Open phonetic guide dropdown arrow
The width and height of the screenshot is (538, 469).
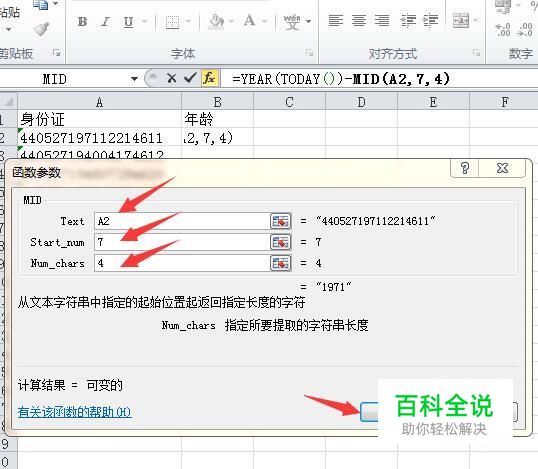tap(308, 22)
